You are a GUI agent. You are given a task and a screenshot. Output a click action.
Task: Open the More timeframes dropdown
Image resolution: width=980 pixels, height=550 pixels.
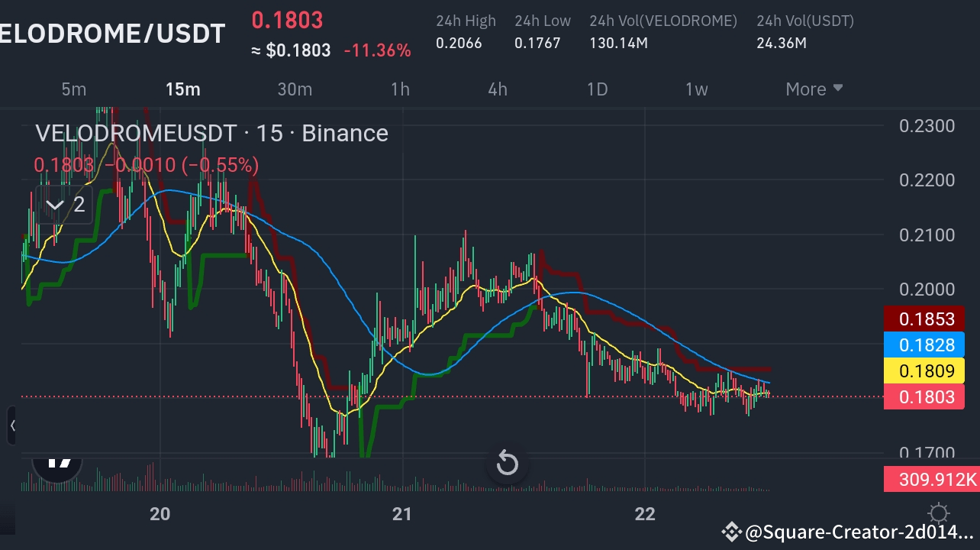coord(813,89)
